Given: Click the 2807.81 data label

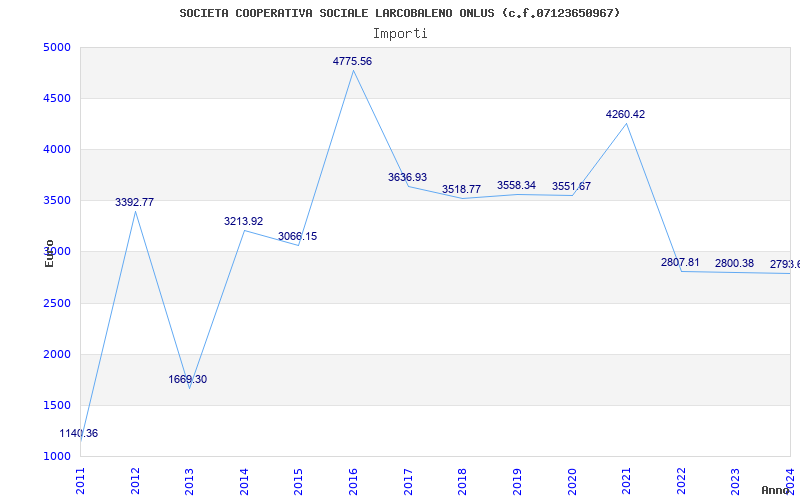Looking at the screenshot, I should [680, 262].
